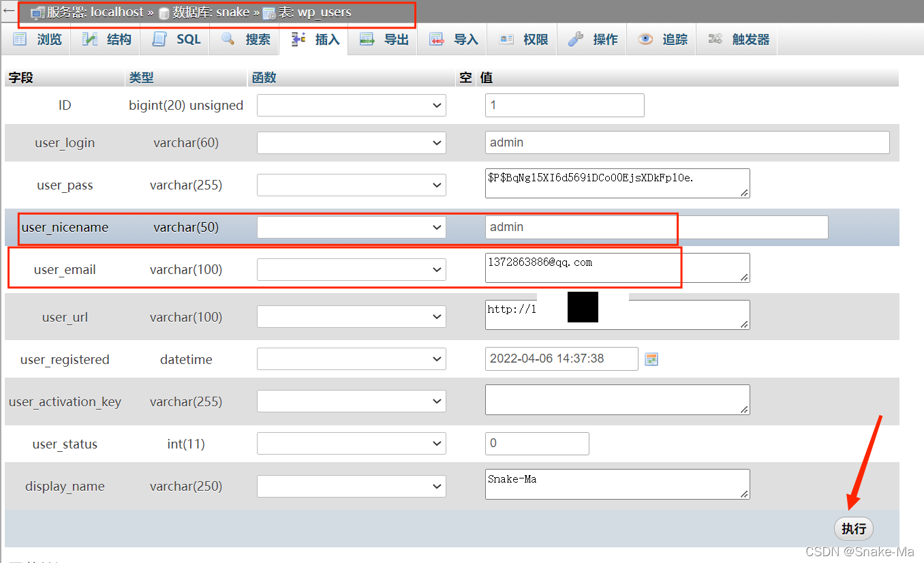Open the 导入 (Import) tab
The image size is (924, 563).
point(454,40)
